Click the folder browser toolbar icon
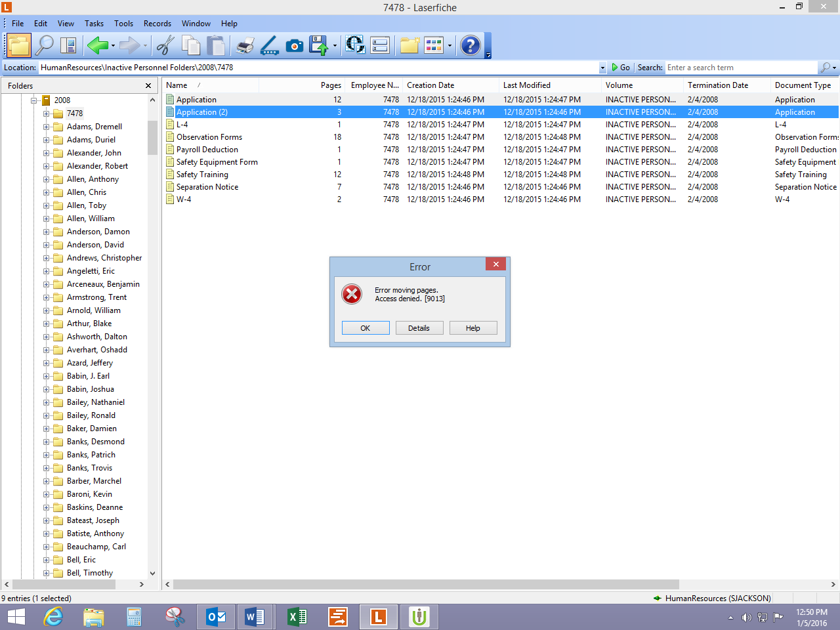Image resolution: width=840 pixels, height=630 pixels. (x=19, y=45)
